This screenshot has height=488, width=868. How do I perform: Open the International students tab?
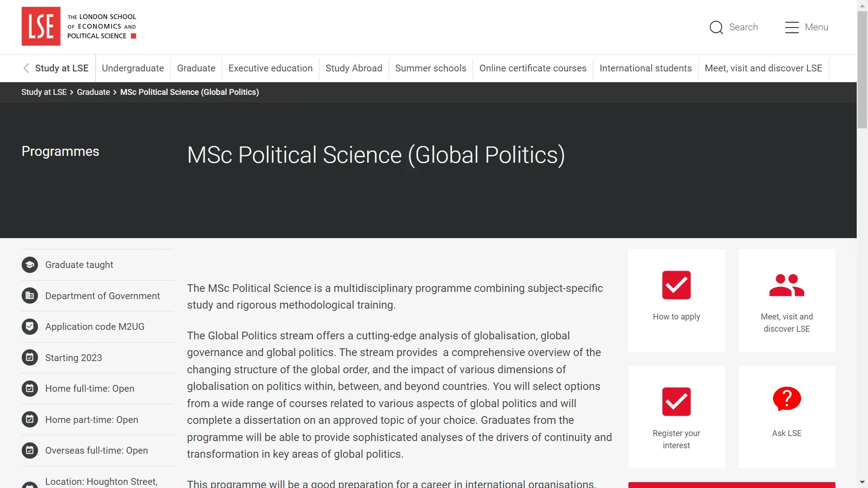pos(645,68)
